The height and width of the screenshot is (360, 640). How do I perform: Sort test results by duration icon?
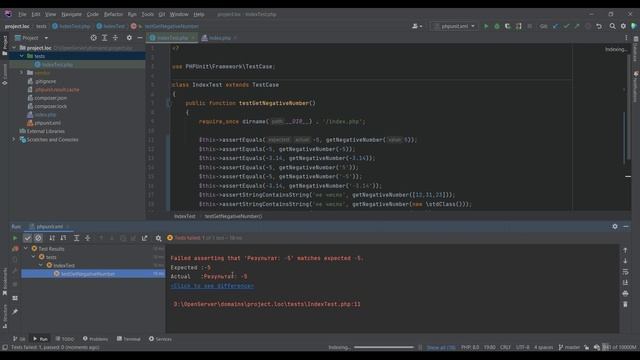(x=63, y=238)
